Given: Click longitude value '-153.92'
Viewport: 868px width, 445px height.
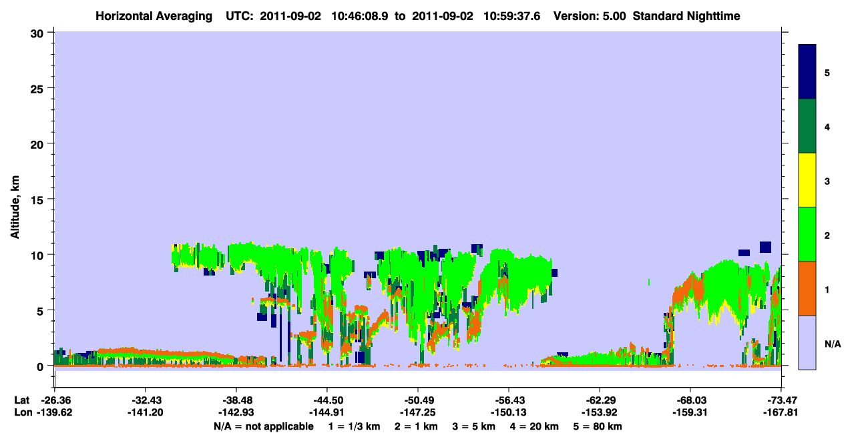Looking at the screenshot, I should (599, 412).
